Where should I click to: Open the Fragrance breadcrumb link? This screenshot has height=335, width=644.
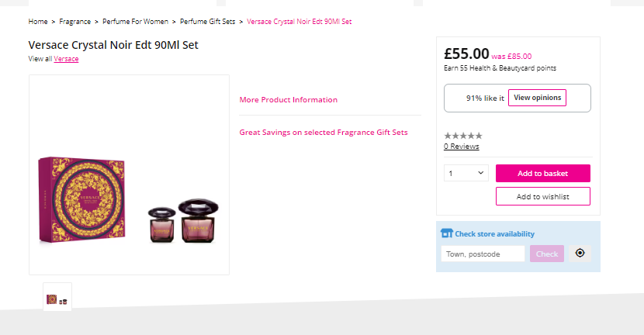(x=74, y=22)
